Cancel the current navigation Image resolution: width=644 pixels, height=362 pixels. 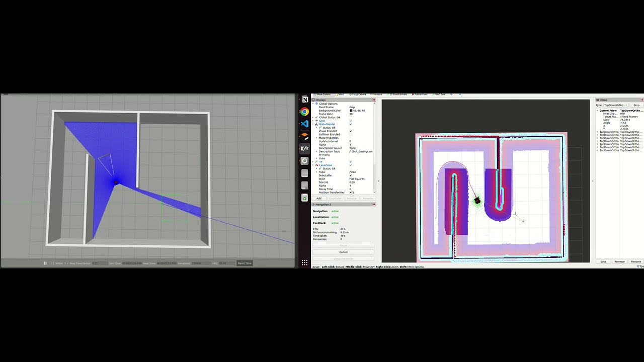(343, 252)
